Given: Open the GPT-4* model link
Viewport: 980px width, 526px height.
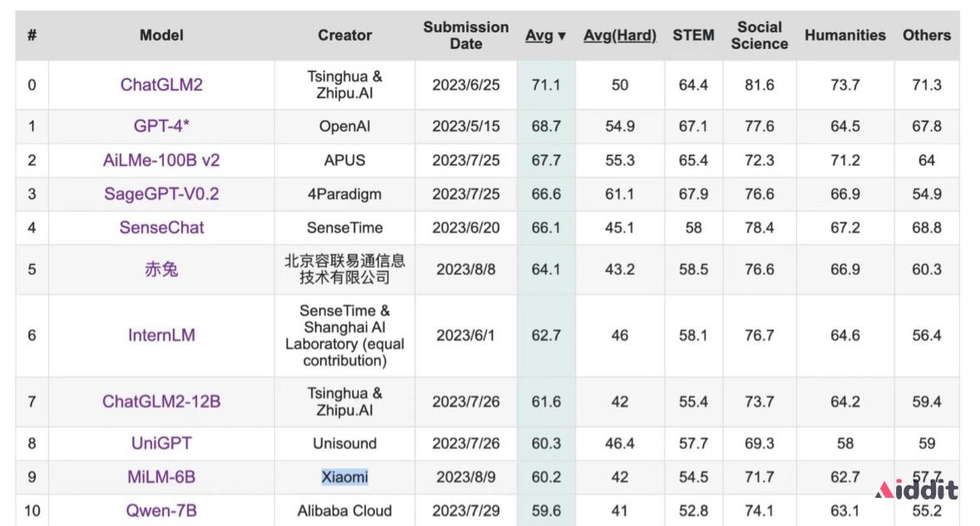Looking at the screenshot, I should pos(161,126).
